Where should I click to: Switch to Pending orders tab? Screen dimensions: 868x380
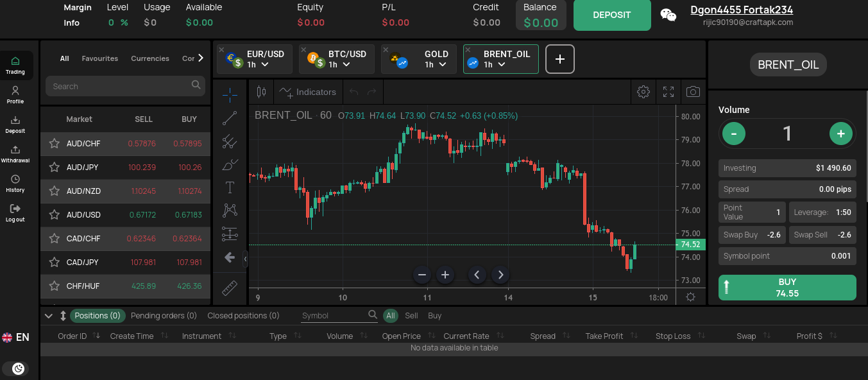(x=164, y=316)
